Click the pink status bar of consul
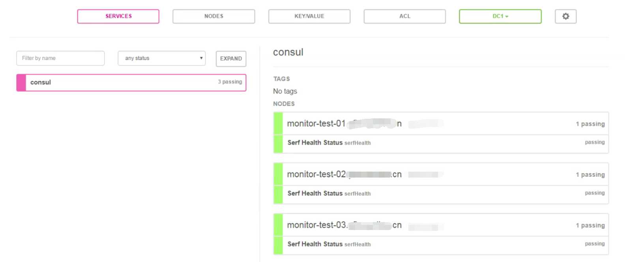 [x=21, y=82]
